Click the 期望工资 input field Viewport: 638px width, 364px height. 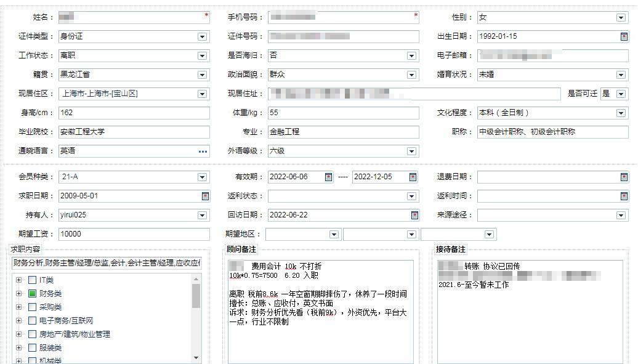click(x=134, y=234)
